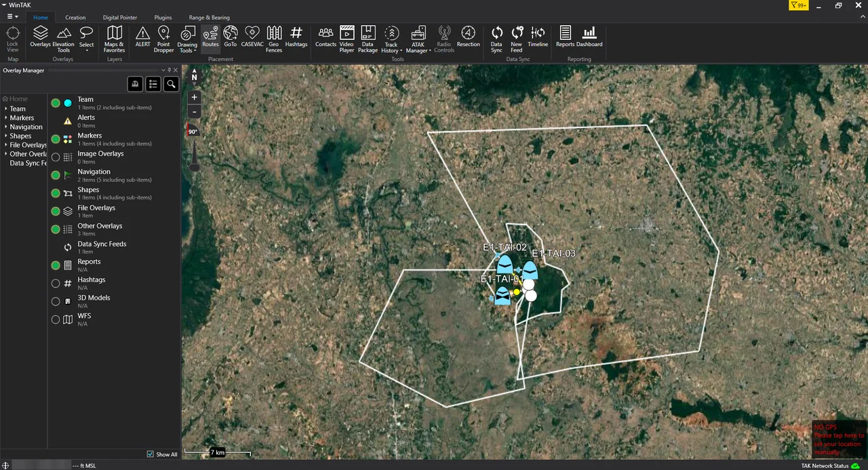Create a New Feed
This screenshot has height=470, width=868.
coord(517,39)
